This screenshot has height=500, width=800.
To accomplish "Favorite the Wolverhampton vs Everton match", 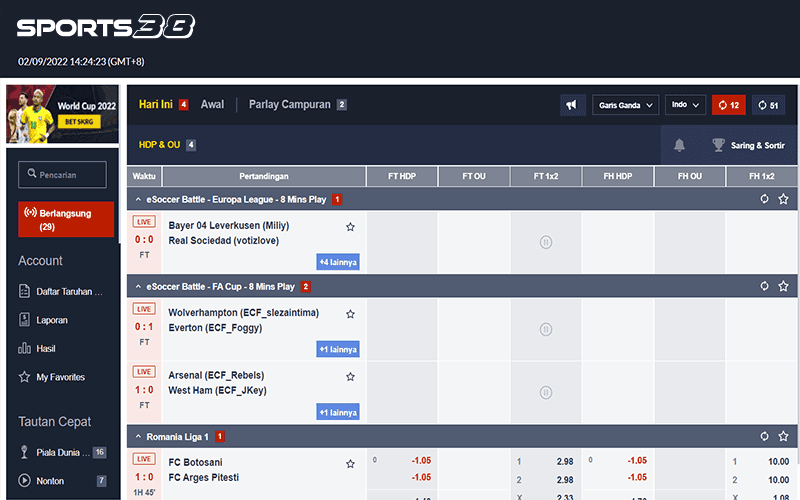I will point(350,314).
